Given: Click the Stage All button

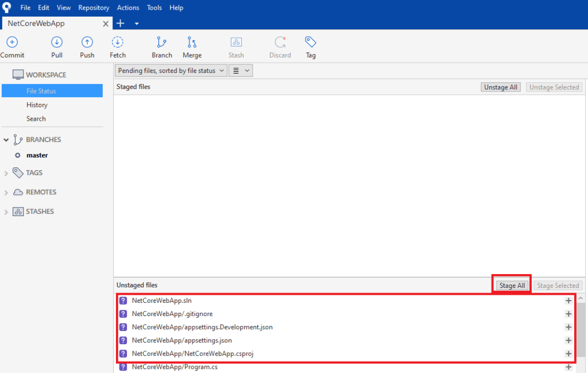Looking at the screenshot, I should point(512,286).
